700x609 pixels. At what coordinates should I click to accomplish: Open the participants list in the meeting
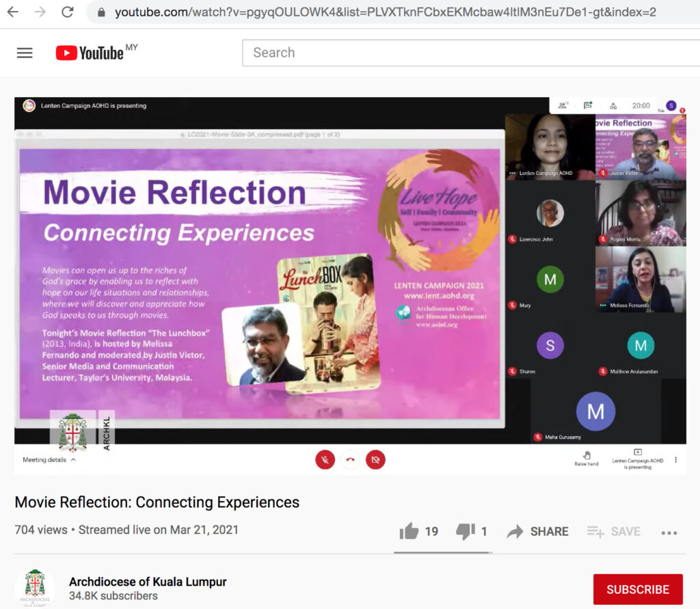coord(563,105)
